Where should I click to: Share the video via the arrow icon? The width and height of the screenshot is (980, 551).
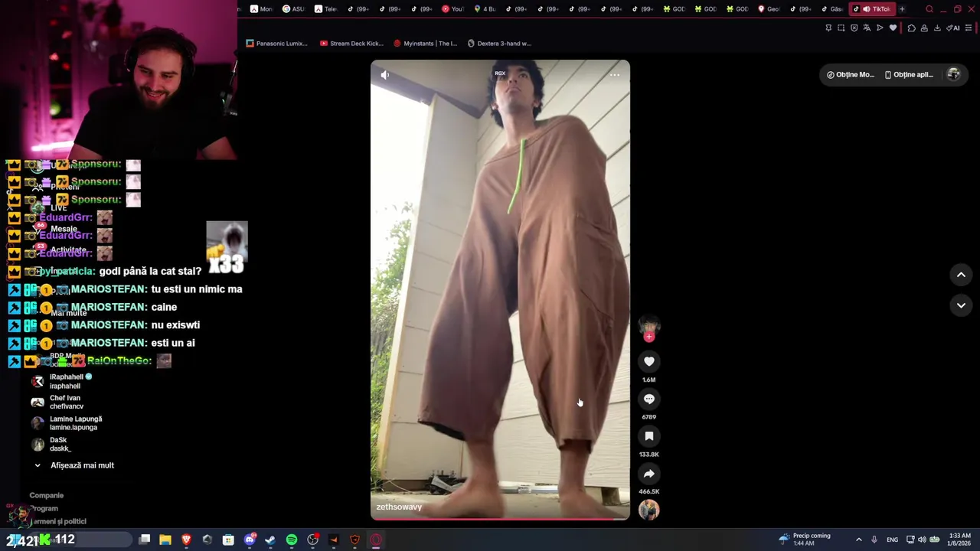click(648, 474)
